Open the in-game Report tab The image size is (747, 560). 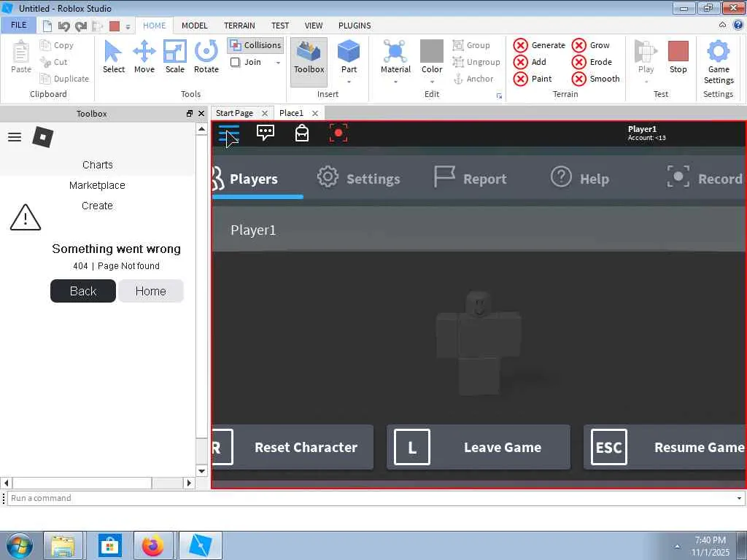pos(471,179)
